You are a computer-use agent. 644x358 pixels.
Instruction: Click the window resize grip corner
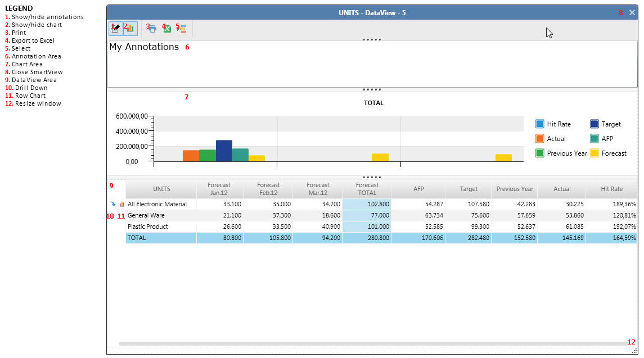(x=634, y=351)
